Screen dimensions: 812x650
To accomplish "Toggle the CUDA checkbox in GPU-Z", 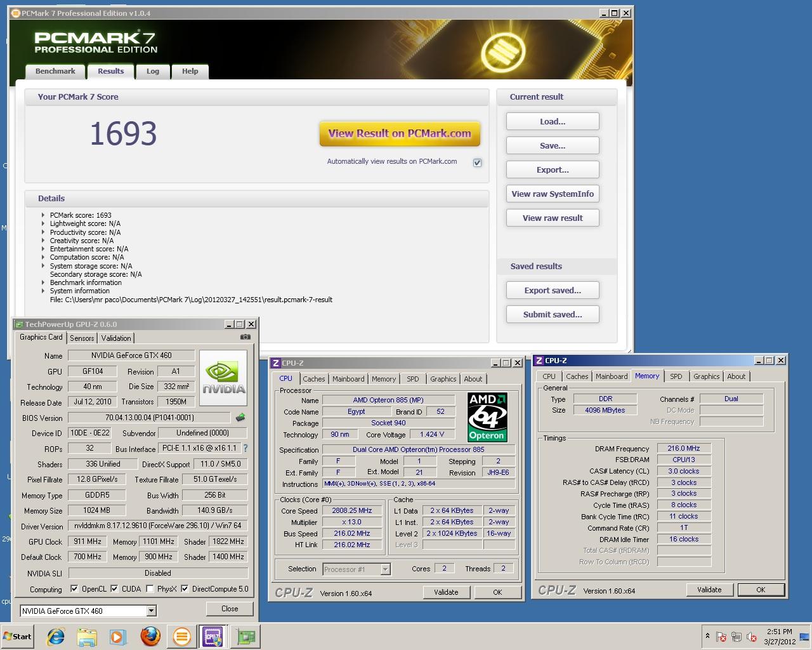I will pos(114,588).
